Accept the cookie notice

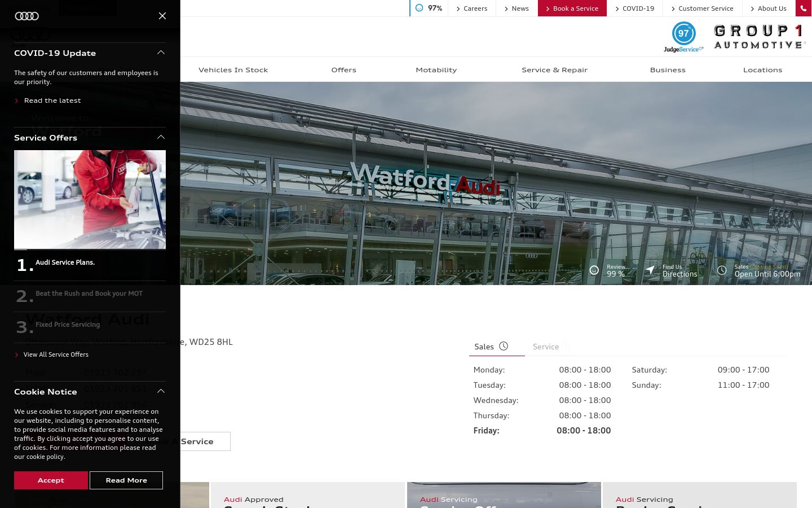51,480
